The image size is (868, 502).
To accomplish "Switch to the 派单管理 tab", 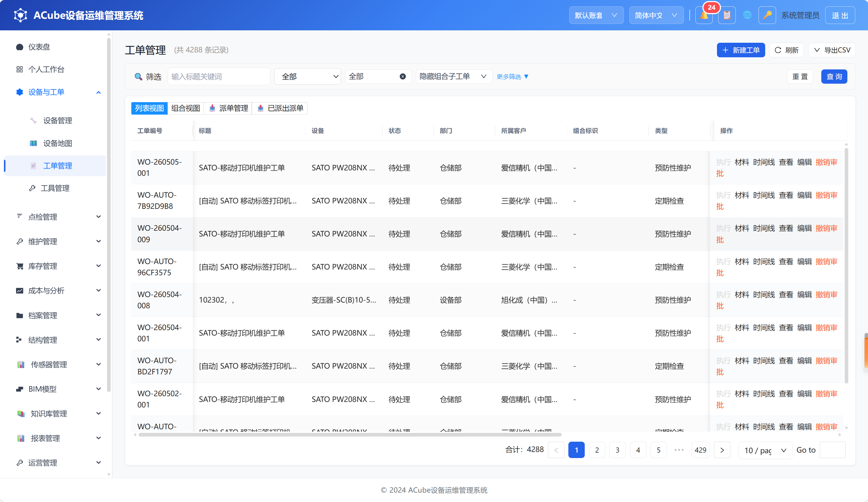I will coord(228,108).
